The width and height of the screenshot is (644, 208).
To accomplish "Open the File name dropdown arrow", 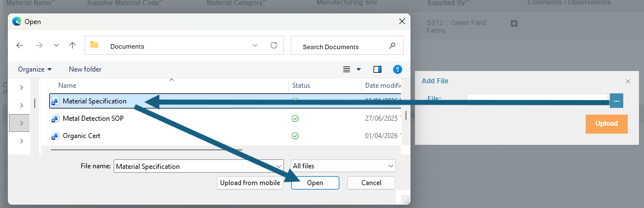I will pyautogui.click(x=279, y=166).
